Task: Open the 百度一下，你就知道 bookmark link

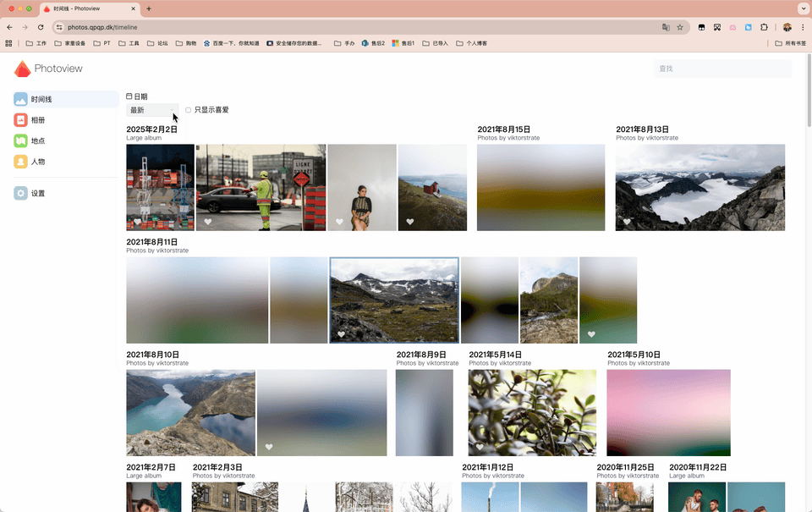Action: point(231,42)
